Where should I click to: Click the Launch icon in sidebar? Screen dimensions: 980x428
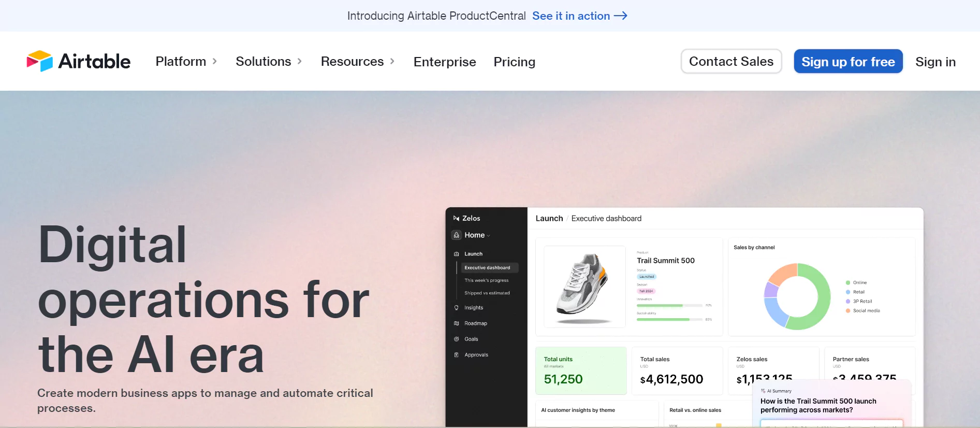pyautogui.click(x=457, y=254)
